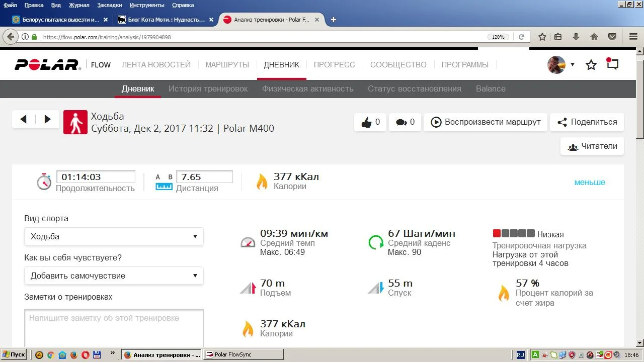Open СООБЩЕСТВО navigation section
The height and width of the screenshot is (362, 644).
click(398, 65)
